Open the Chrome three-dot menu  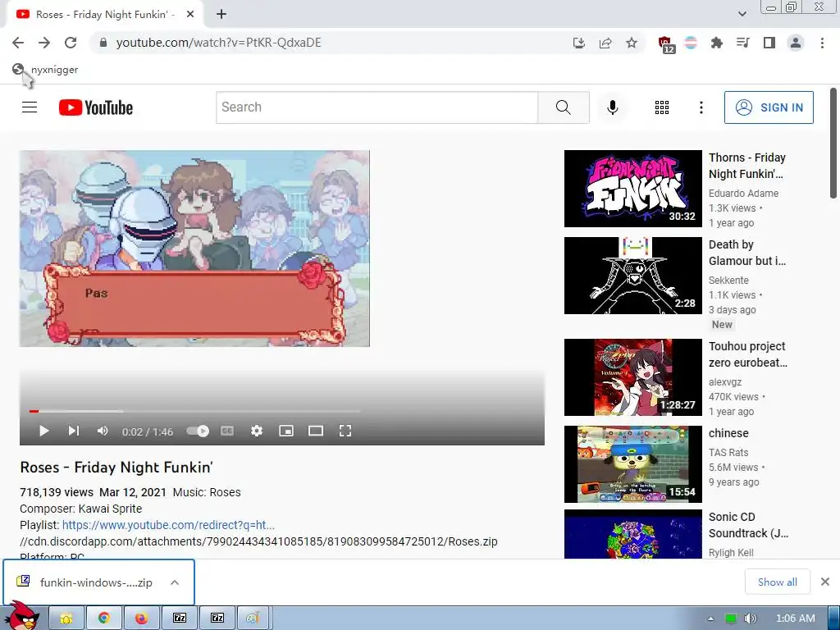822,43
